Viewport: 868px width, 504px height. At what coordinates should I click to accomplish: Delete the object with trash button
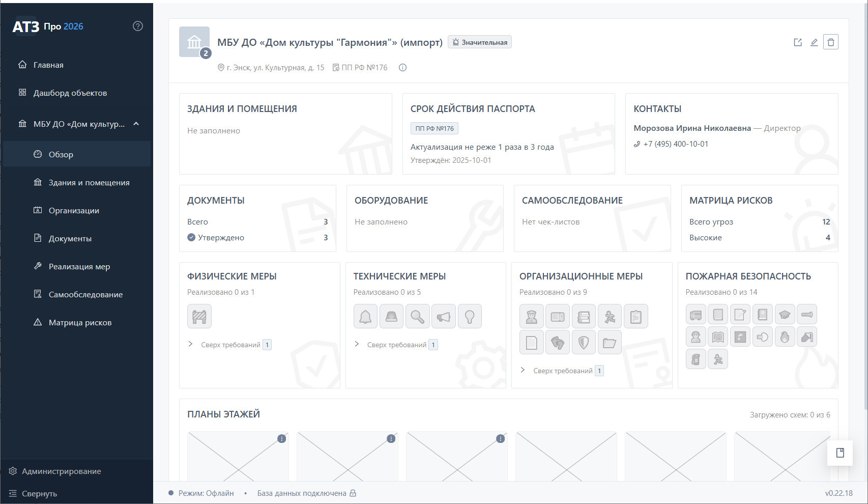[831, 42]
